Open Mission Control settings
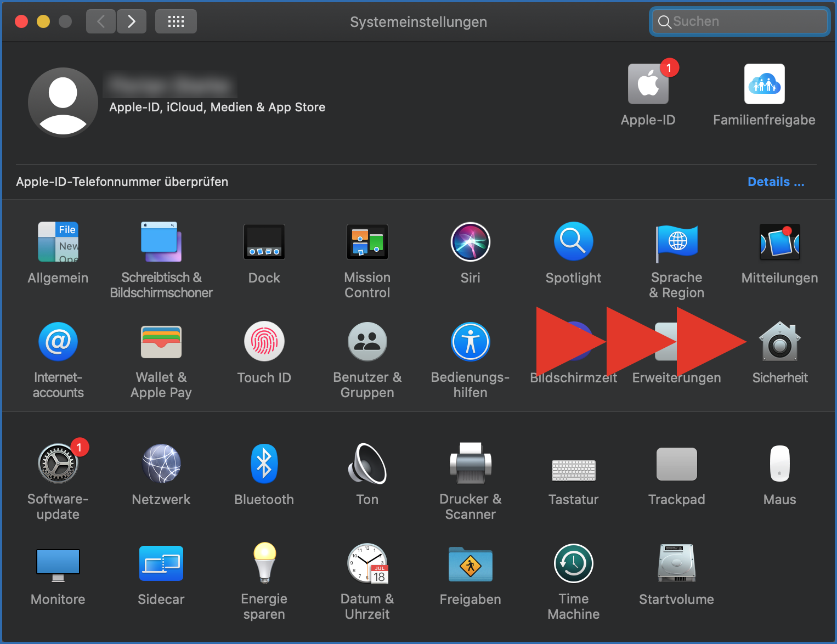Screen dimensions: 837x644 pyautogui.click(x=367, y=242)
